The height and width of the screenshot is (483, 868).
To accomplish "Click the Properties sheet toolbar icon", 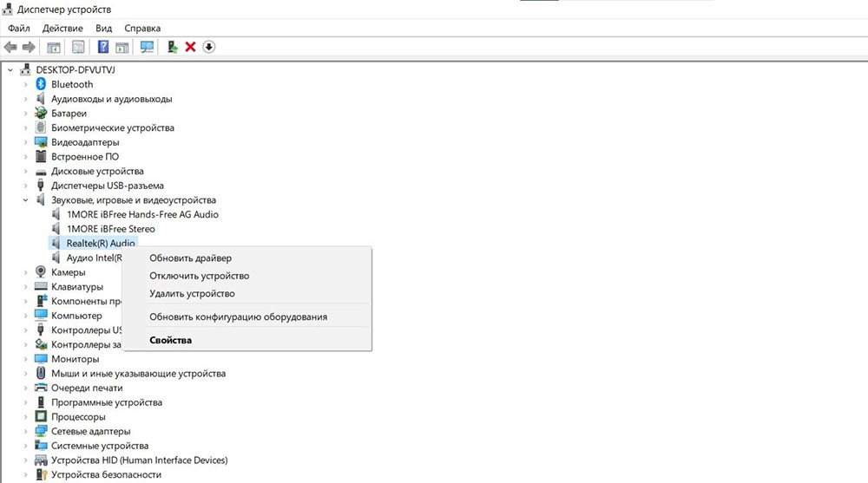I will pyautogui.click(x=79, y=47).
